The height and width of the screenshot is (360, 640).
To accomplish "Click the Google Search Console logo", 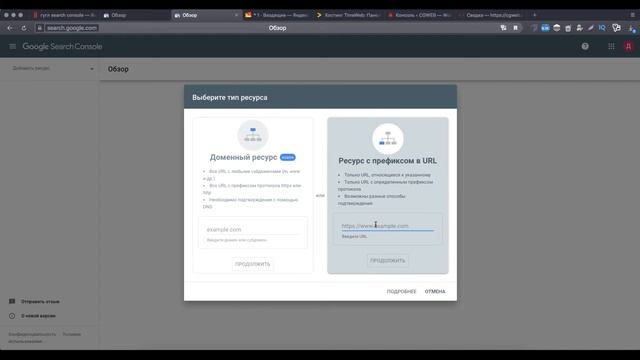I will (x=62, y=47).
